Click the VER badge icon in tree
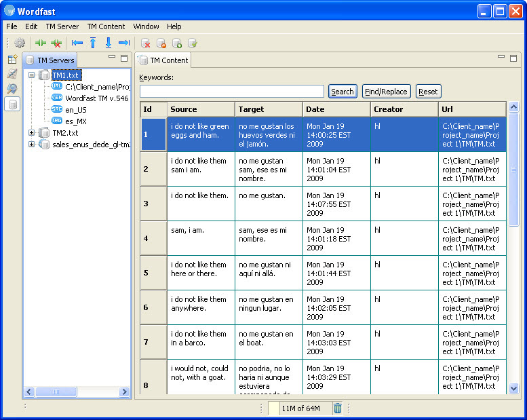527x420 pixels. pyautogui.click(x=56, y=98)
